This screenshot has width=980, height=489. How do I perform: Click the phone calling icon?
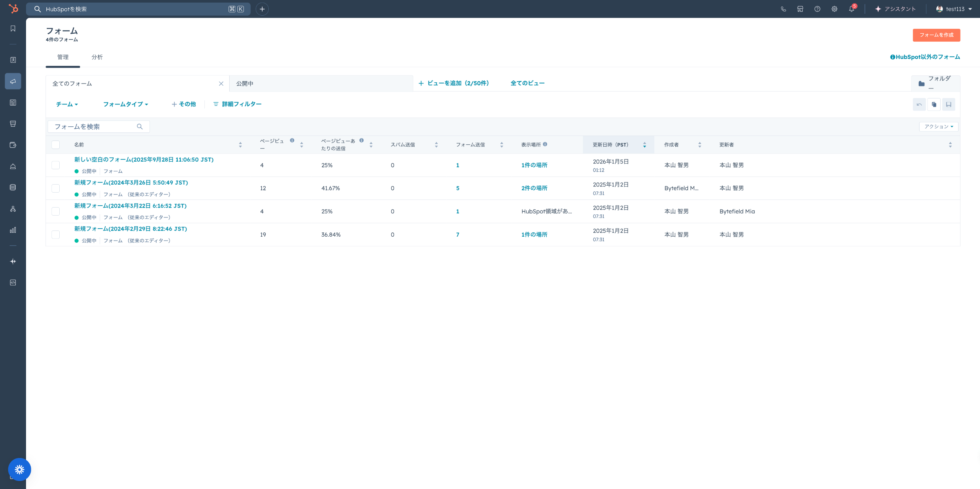[x=783, y=9]
